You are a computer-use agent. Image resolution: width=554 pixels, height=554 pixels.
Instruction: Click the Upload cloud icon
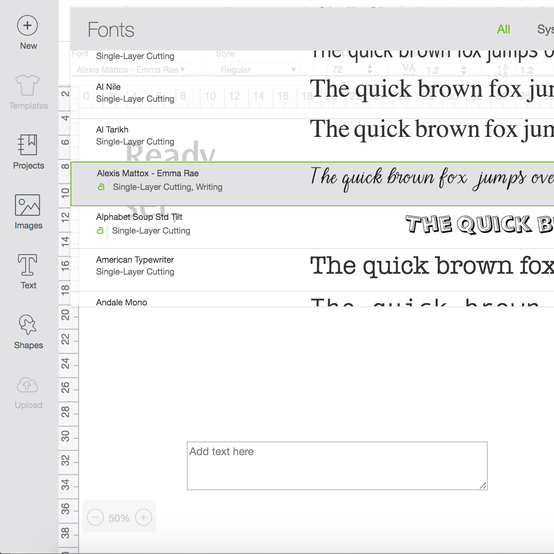[x=28, y=385]
